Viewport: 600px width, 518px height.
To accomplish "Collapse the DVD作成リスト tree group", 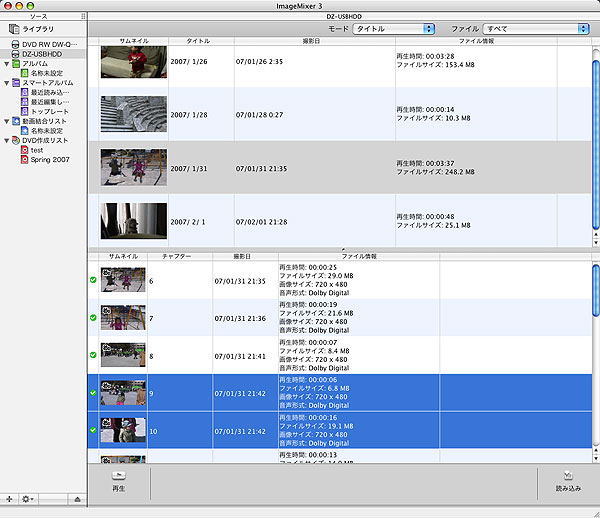I will click(6, 140).
